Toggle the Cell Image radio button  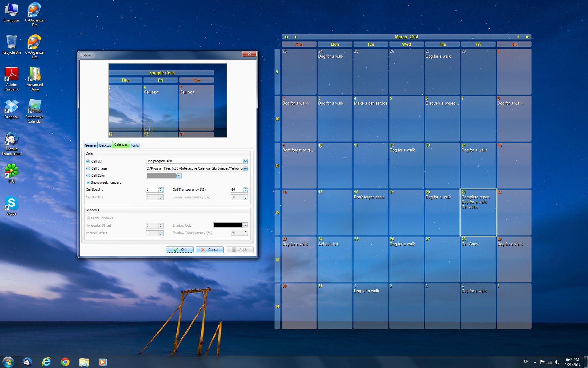(88, 168)
